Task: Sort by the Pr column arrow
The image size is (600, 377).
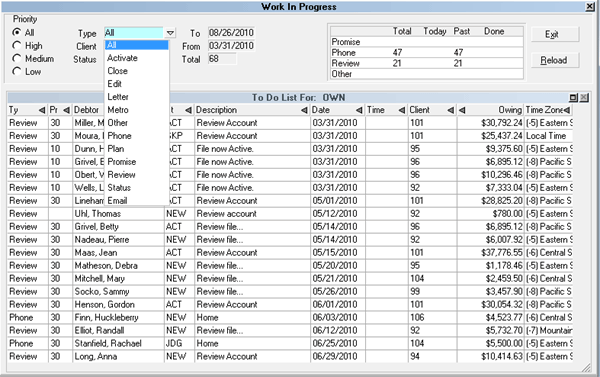Action: point(66,110)
